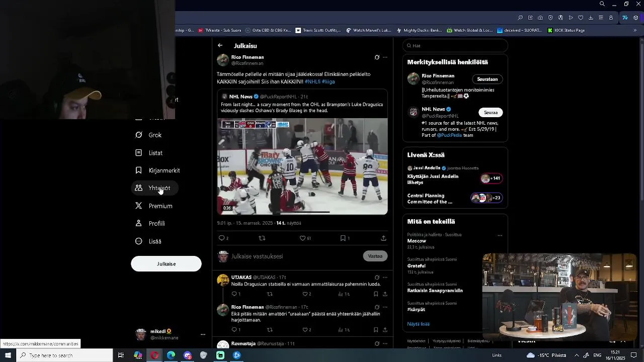Open replies on the main post with 2 comments
This screenshot has width=644, height=362.
(223, 238)
